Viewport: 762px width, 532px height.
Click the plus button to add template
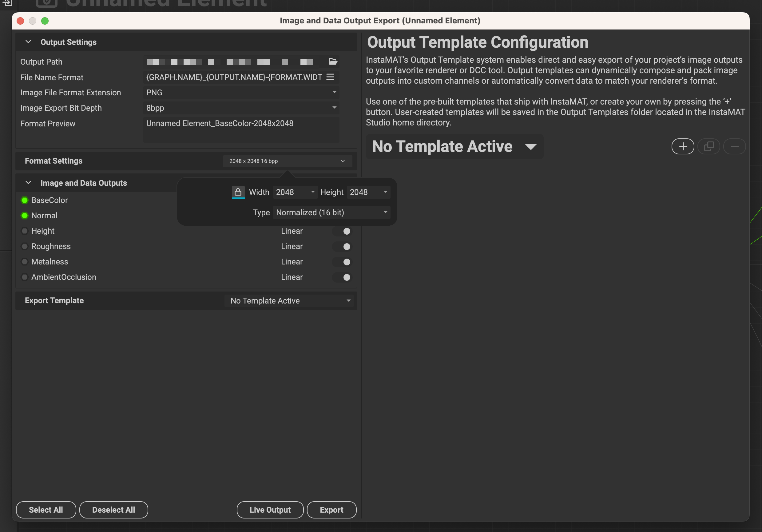click(x=683, y=146)
